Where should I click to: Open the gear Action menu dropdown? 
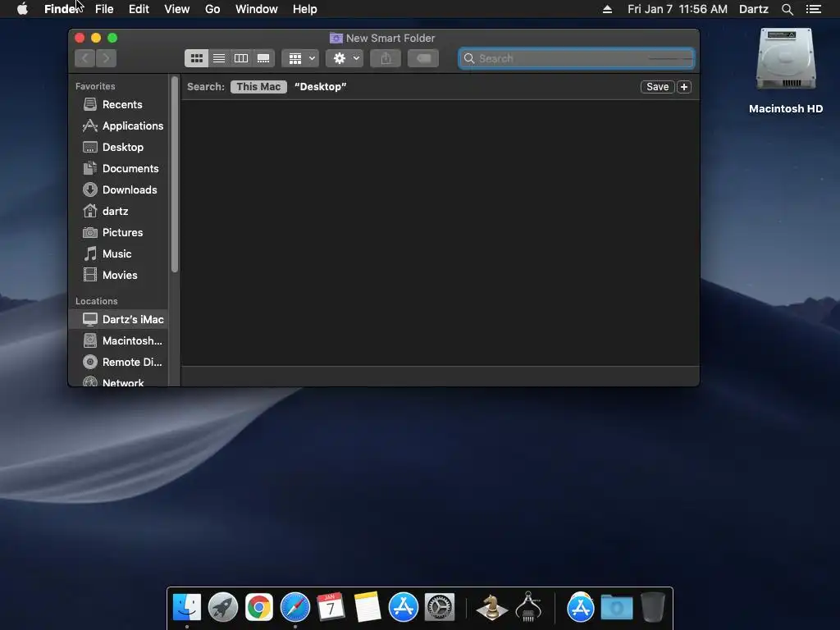pos(345,58)
